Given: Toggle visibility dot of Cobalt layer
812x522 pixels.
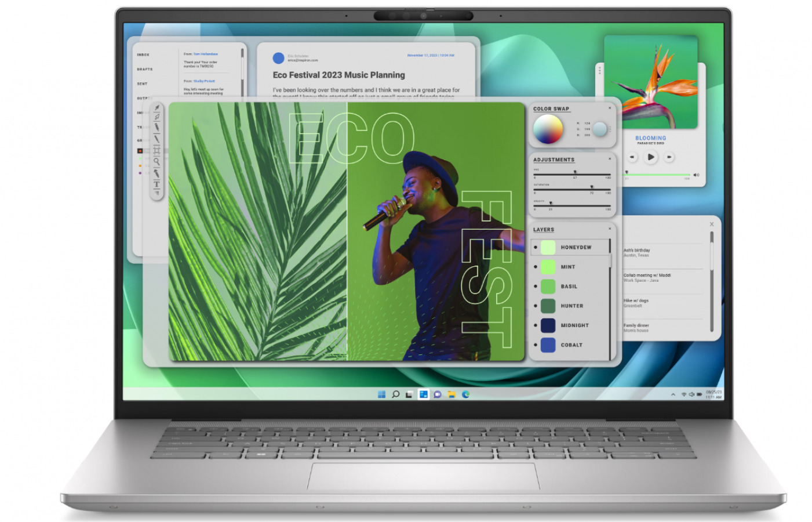Looking at the screenshot, I should (535, 345).
